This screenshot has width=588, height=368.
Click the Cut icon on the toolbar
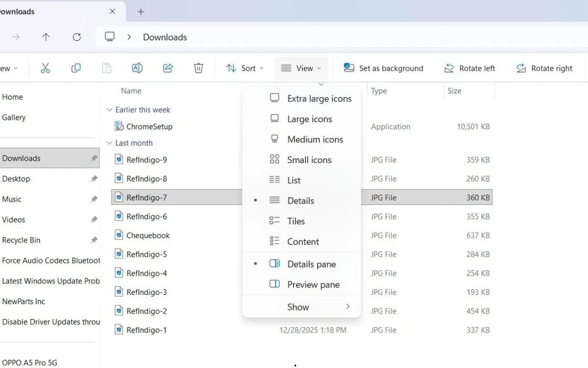(x=45, y=68)
